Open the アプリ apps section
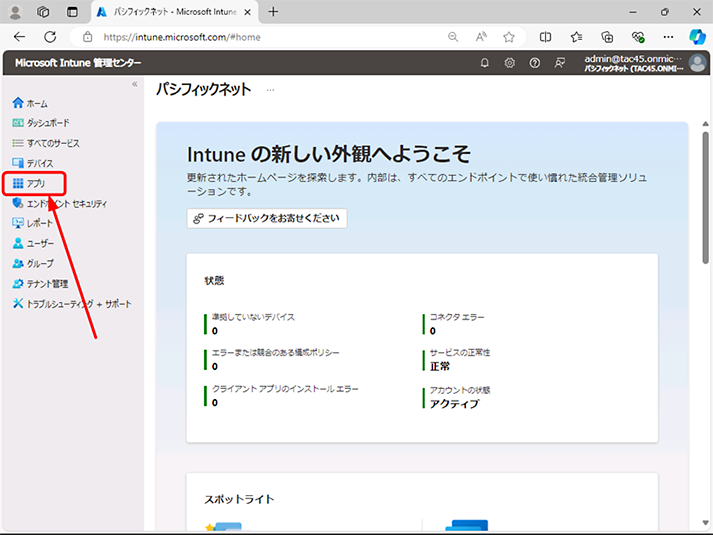This screenshot has width=713, height=535. point(29,183)
